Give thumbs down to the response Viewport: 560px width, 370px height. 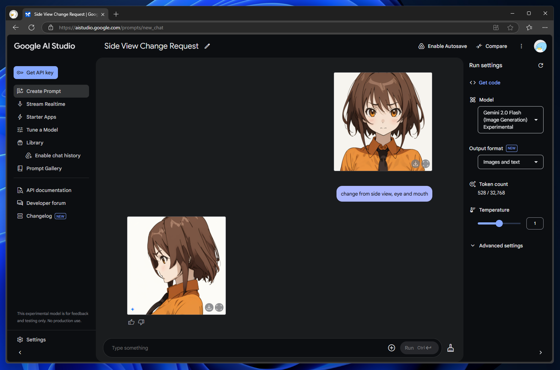(141, 322)
